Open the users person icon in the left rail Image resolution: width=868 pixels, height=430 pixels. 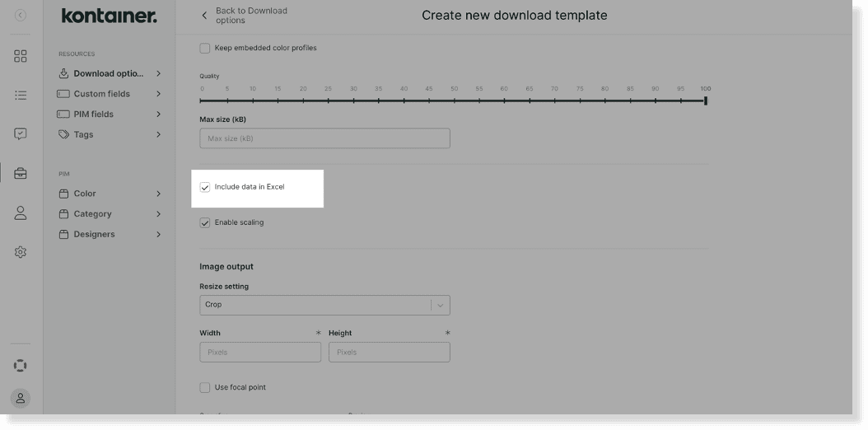(21, 213)
